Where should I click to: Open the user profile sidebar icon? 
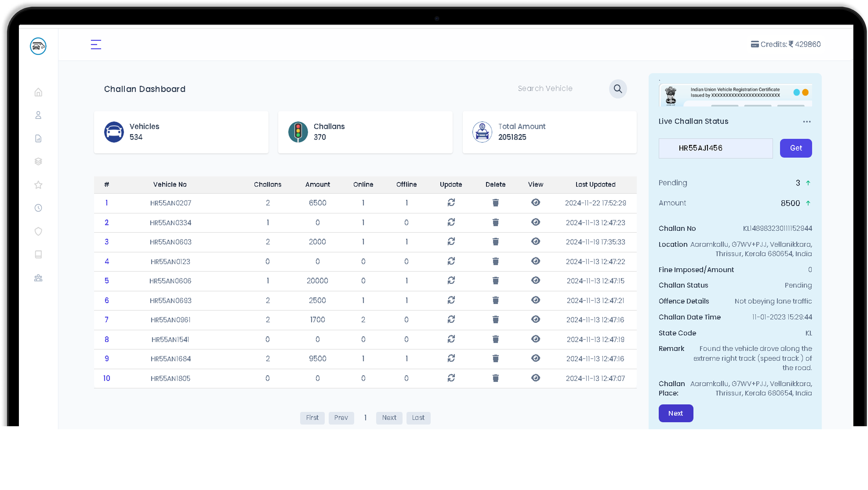pos(38,115)
